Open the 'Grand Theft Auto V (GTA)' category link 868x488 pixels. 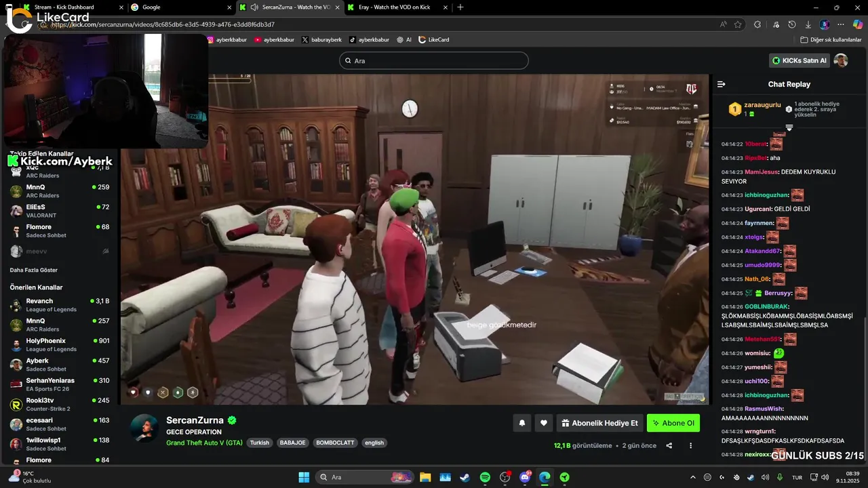204,443
